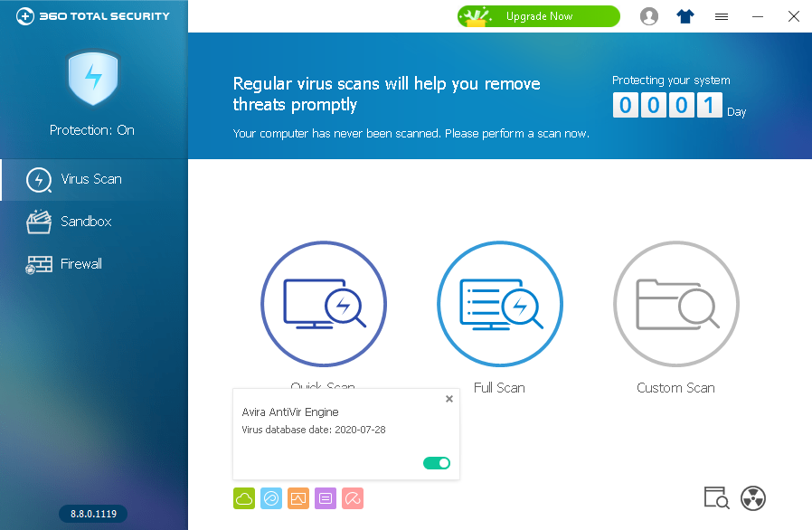The height and width of the screenshot is (530, 812).
Task: Minimize the 360 Total Security window
Action: click(x=758, y=16)
